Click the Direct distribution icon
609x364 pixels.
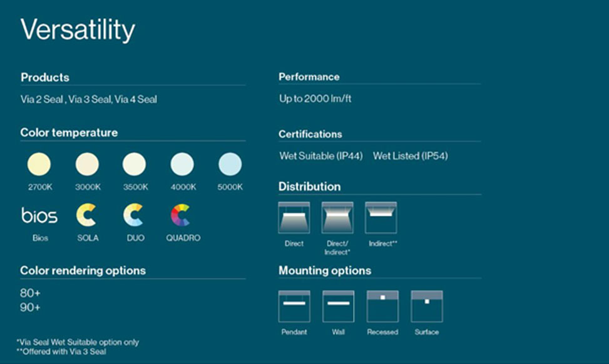[x=294, y=218]
